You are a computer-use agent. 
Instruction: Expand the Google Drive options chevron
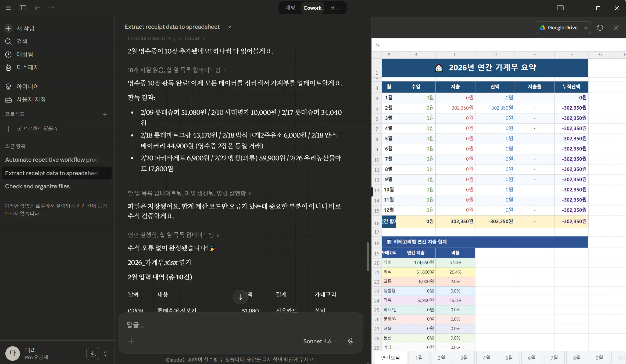click(x=586, y=27)
